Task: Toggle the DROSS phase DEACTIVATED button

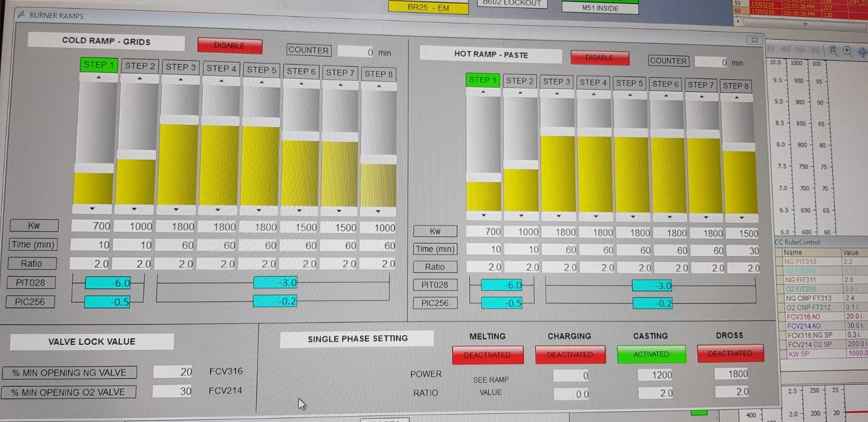Action: (730, 353)
